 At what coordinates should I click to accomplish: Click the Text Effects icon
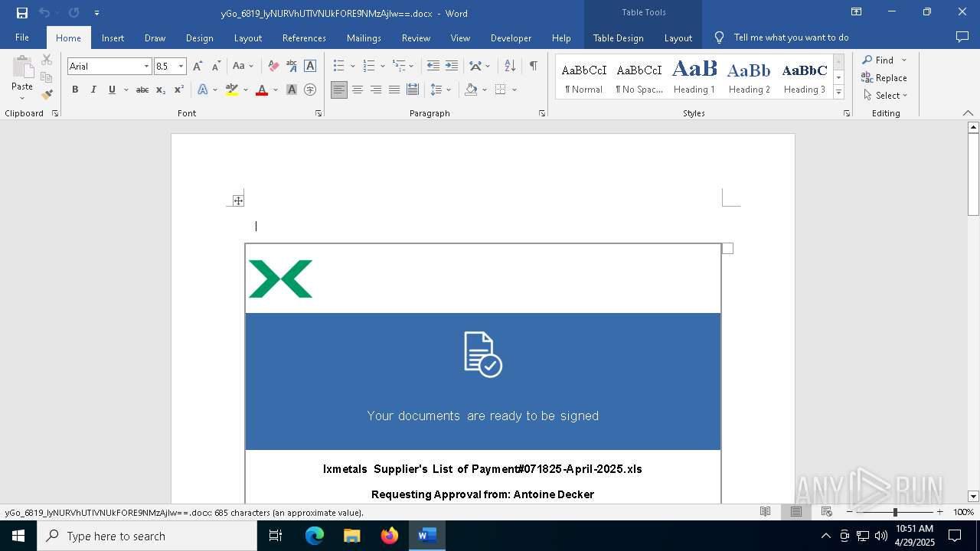tap(203, 90)
